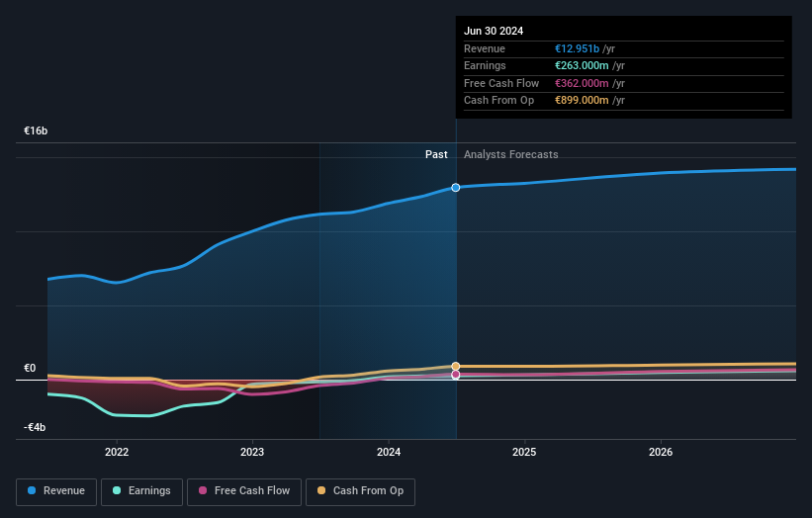Click the €16b y-axis label
The image size is (812, 518).
click(36, 130)
